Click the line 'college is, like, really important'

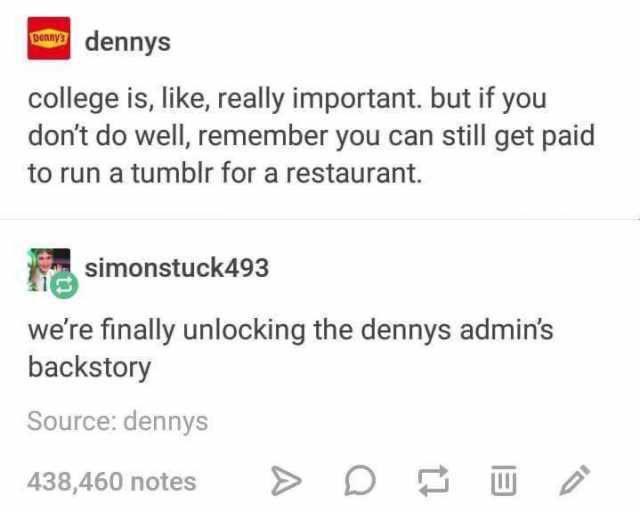(x=224, y=99)
